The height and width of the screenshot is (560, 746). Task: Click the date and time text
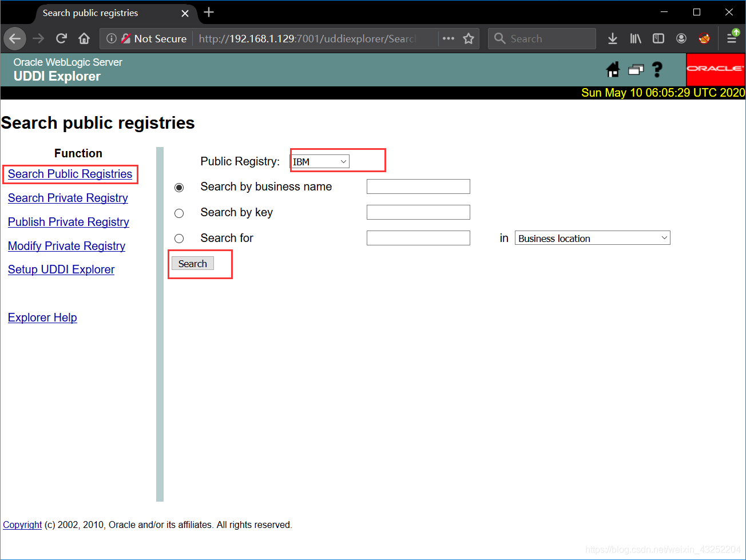coord(663,93)
